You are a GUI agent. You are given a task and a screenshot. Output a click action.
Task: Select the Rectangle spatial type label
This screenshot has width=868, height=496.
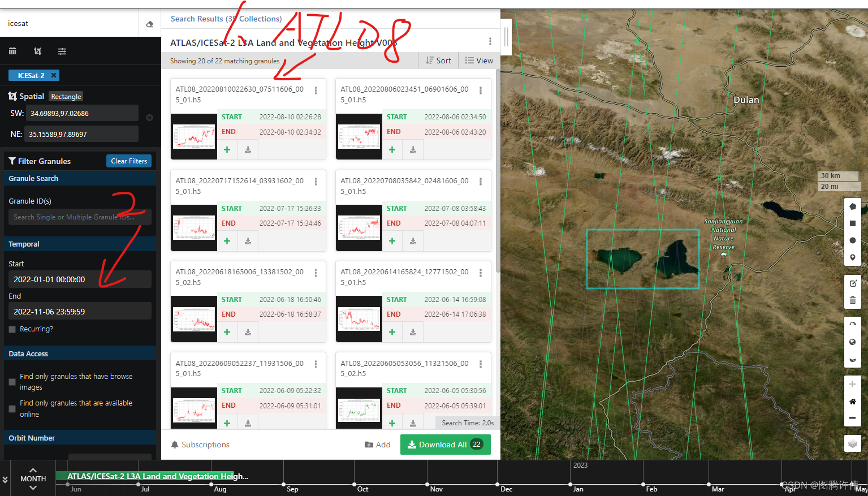(66, 97)
